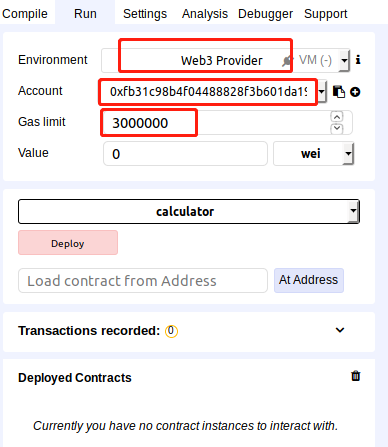Screen dimensions: 388x447
Task: Decrease gas limit with down arrow
Action: point(337,129)
